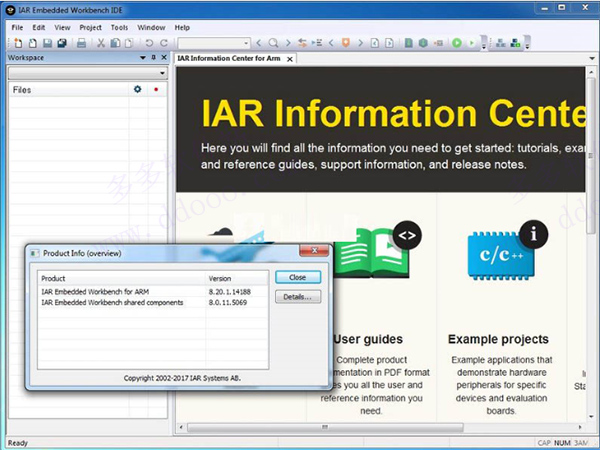The height and width of the screenshot is (450, 600).
Task: Click Close button in Product Info
Action: [298, 277]
